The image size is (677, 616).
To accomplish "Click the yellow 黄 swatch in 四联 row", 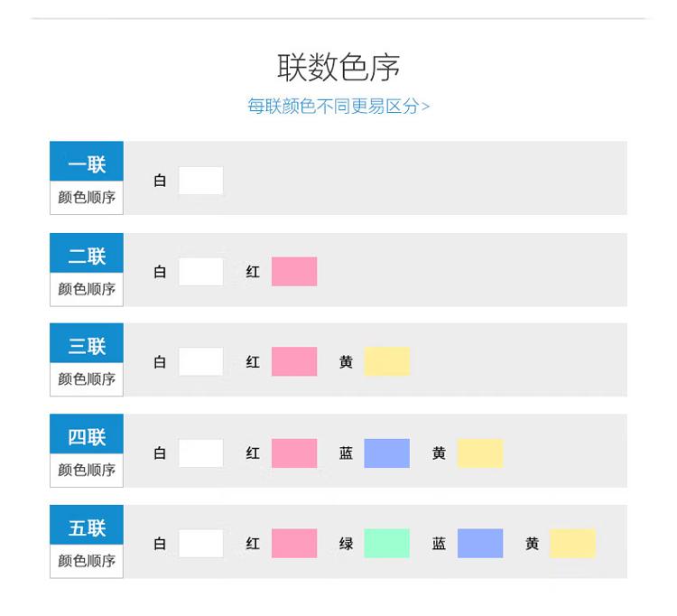I will 480,453.
